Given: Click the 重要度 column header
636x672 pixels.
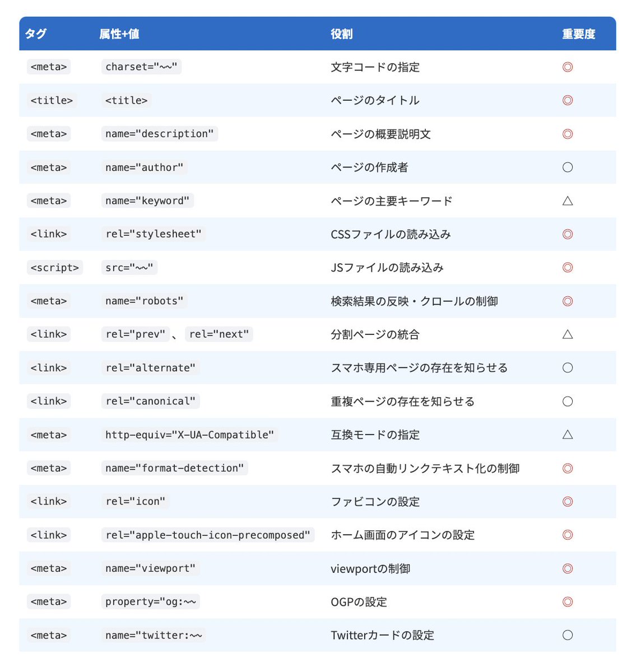Looking at the screenshot, I should click(578, 34).
